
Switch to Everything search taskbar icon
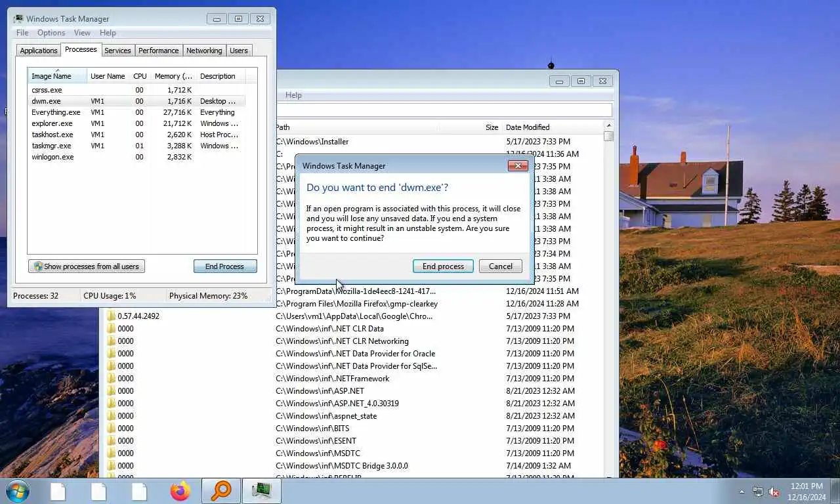(221, 491)
